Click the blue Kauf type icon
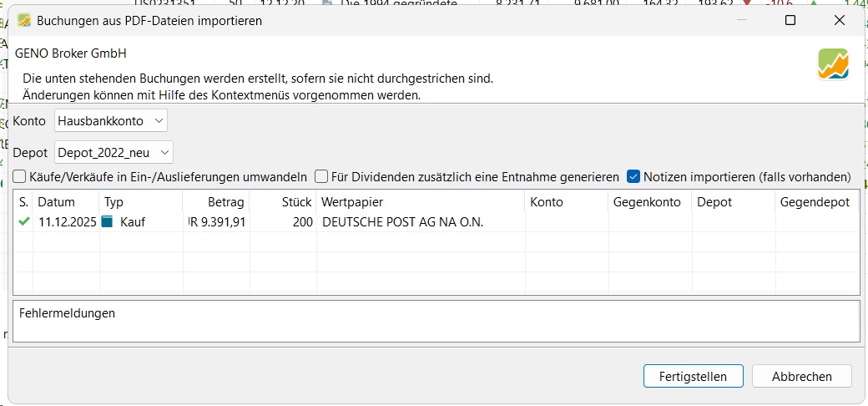This screenshot has height=406, width=868. 106,222
